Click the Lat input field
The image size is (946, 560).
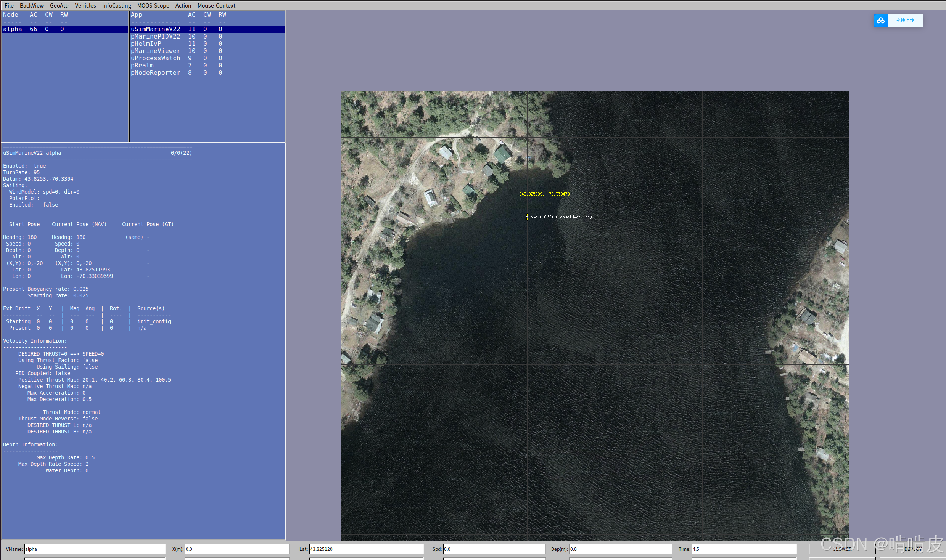click(366, 549)
